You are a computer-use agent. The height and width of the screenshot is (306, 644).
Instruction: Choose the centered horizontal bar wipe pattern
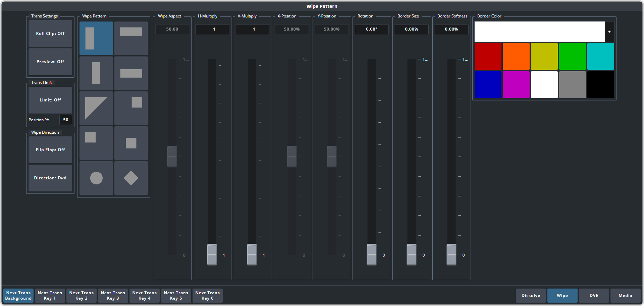[131, 73]
